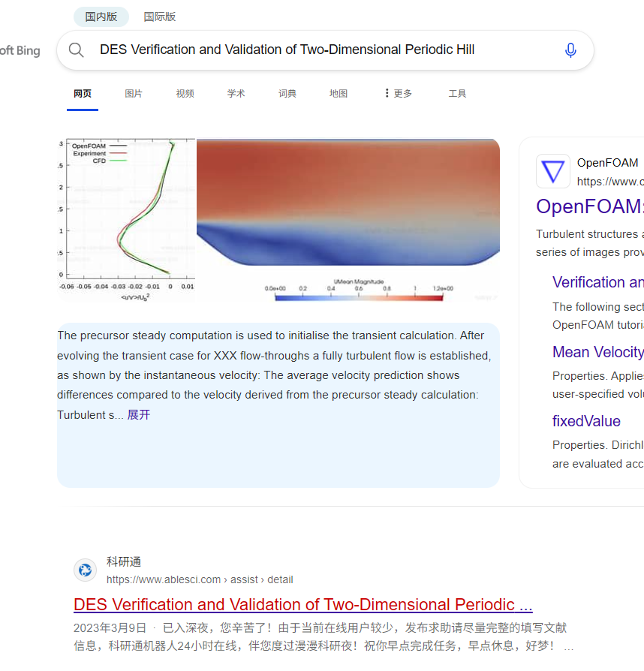Select the 图片 tab
This screenshot has height=671, width=644.
[134, 93]
